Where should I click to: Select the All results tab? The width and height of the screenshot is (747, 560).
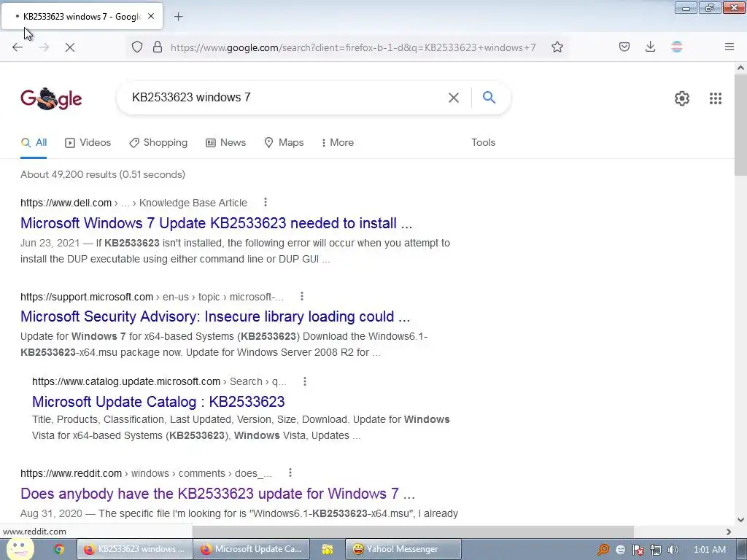(34, 143)
